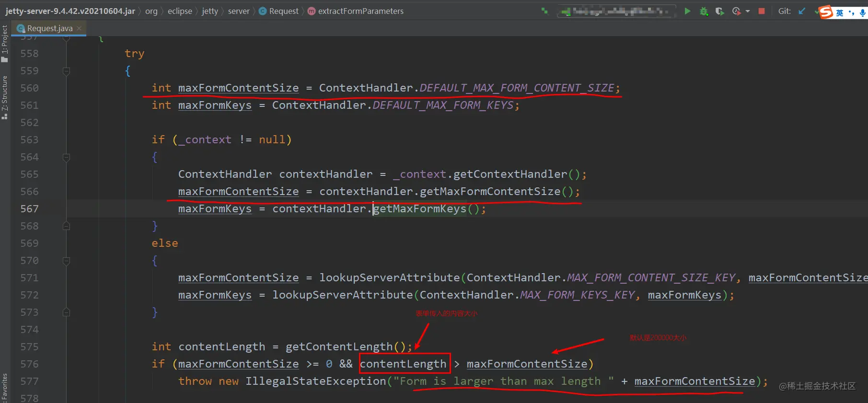868x403 pixels.
Task: Click getMaxFormKeys() on line 567
Action: 426,209
